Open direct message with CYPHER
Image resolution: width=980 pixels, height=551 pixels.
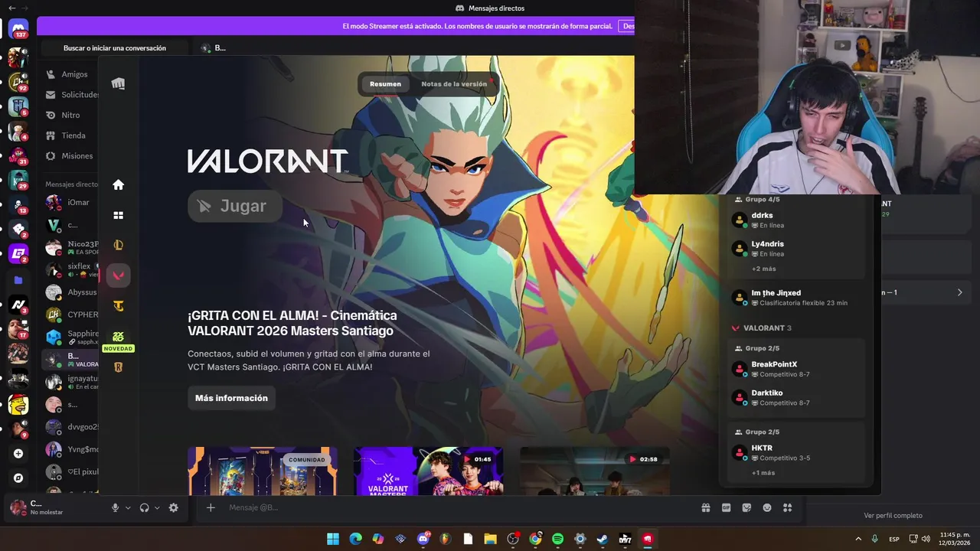[x=70, y=315]
